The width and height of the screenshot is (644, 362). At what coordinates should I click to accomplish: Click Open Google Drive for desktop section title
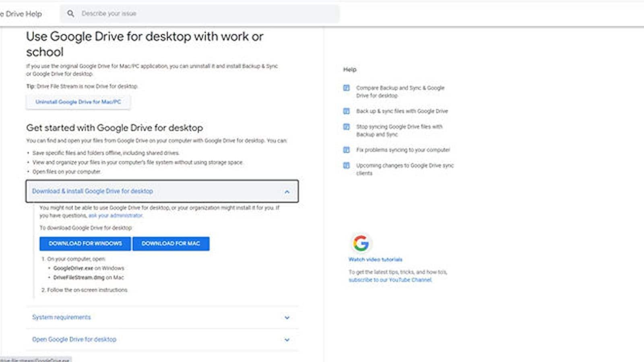74,339
